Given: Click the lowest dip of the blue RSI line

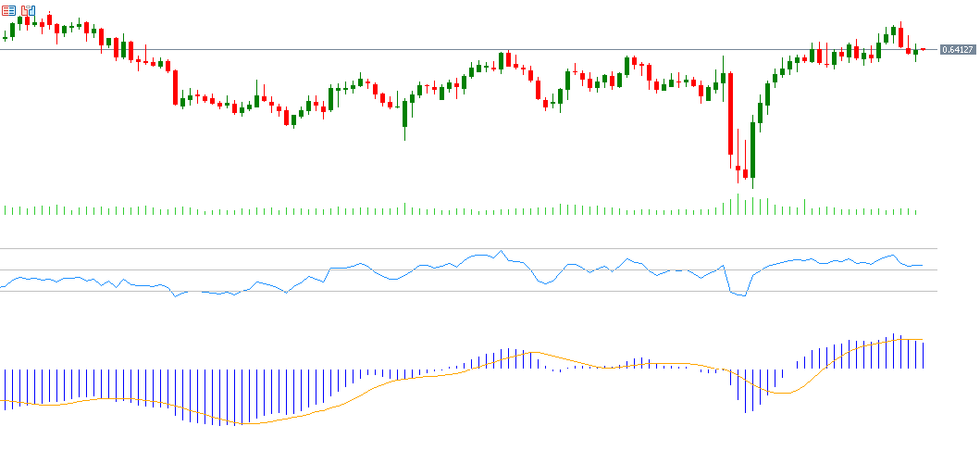Looking at the screenshot, I should 742,296.
